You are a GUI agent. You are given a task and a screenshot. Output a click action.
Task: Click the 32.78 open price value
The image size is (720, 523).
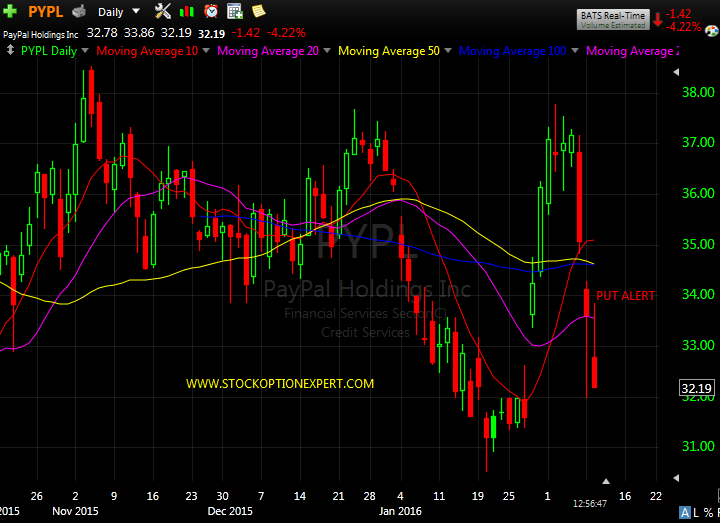pos(102,33)
